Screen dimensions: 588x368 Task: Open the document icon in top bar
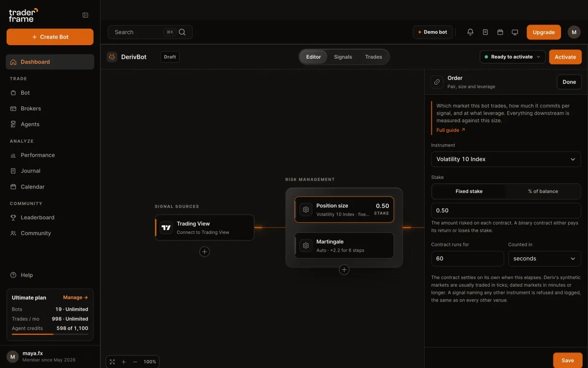[x=485, y=32]
